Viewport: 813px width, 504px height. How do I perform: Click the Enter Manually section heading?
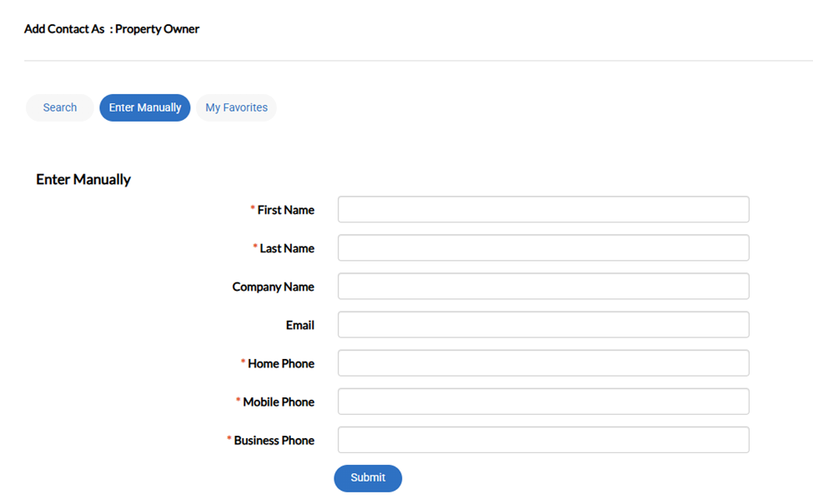[x=83, y=179]
